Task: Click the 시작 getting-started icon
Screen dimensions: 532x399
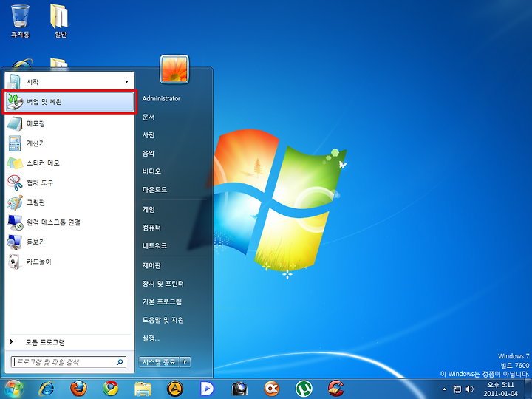Action: [x=14, y=82]
